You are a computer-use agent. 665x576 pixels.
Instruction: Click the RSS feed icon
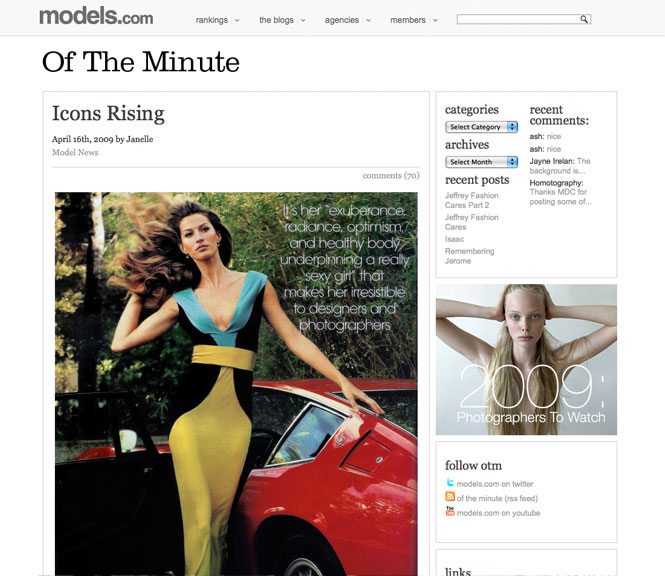pyautogui.click(x=450, y=497)
